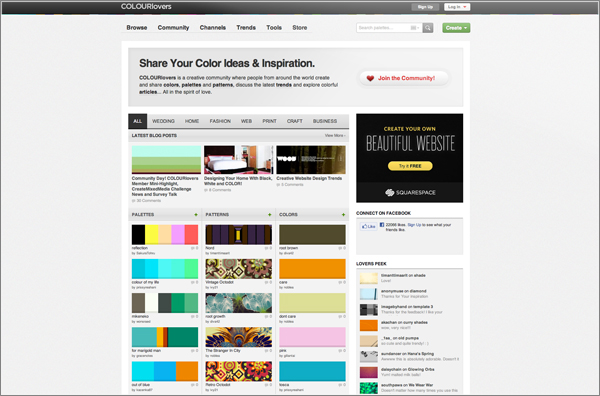This screenshot has height=396, width=600.
Task: Open the Create dropdown button
Action: 456,28
